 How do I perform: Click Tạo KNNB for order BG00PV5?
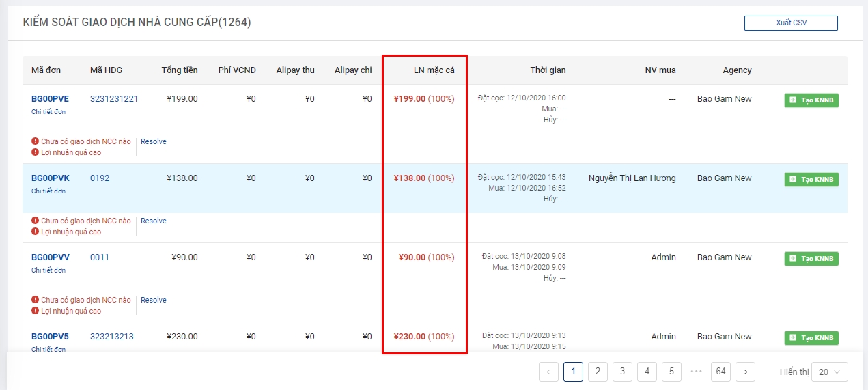(x=811, y=338)
